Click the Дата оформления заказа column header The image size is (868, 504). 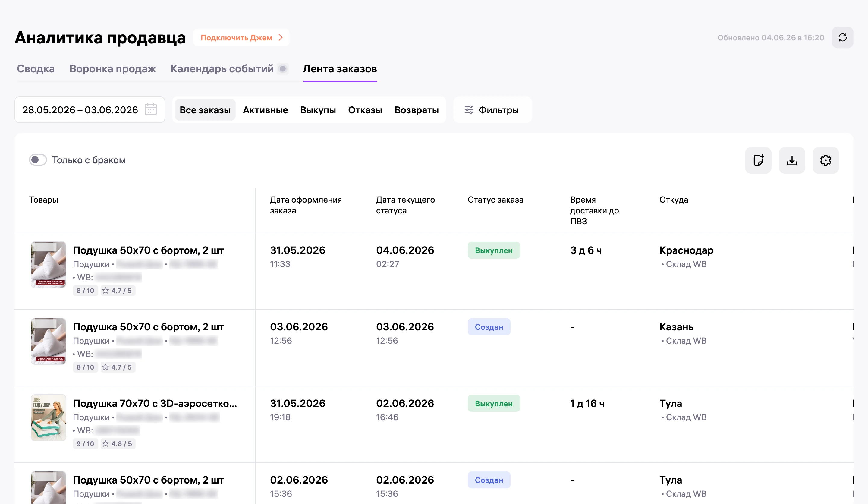(x=306, y=205)
